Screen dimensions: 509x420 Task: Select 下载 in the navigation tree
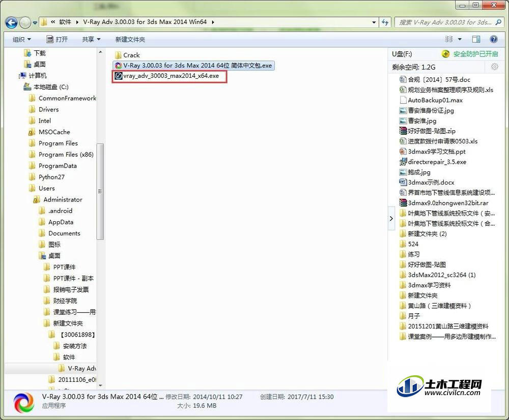pyautogui.click(x=35, y=53)
